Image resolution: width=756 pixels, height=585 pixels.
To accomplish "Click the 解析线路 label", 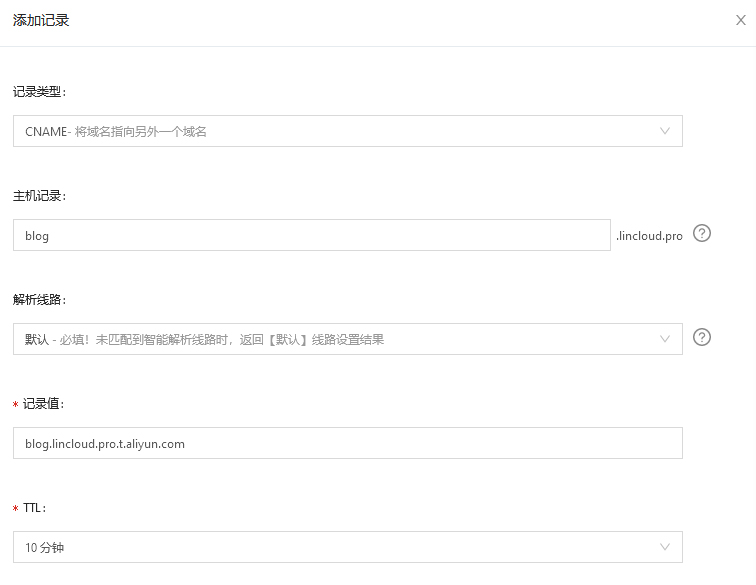I will click(39, 299).
